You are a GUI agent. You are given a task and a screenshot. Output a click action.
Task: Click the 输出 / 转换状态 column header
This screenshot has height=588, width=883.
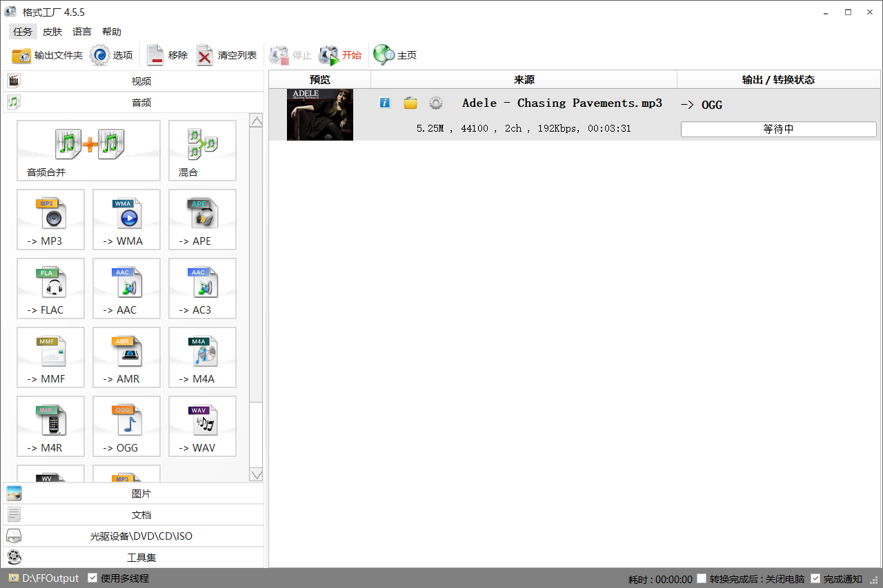coord(779,79)
